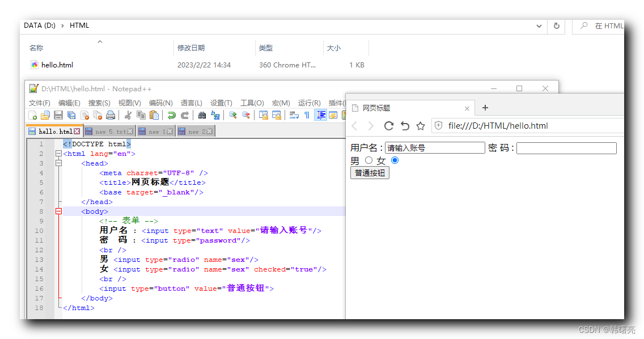Image resolution: width=644 pixels, height=339 pixels.
Task: Click the Cut scissors icon
Action: coord(128,116)
